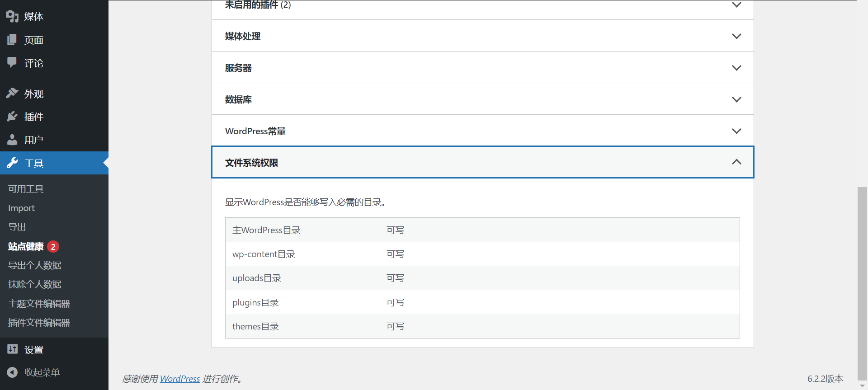Open the 导出 submenu link
This screenshot has width=868, height=390.
[17, 227]
